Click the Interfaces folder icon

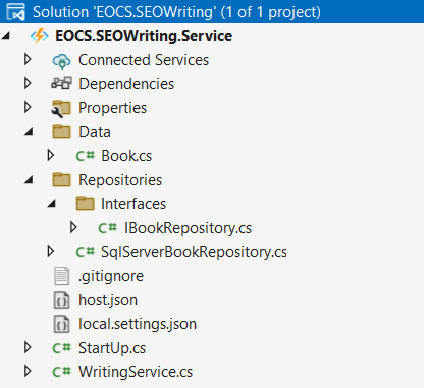(x=85, y=203)
